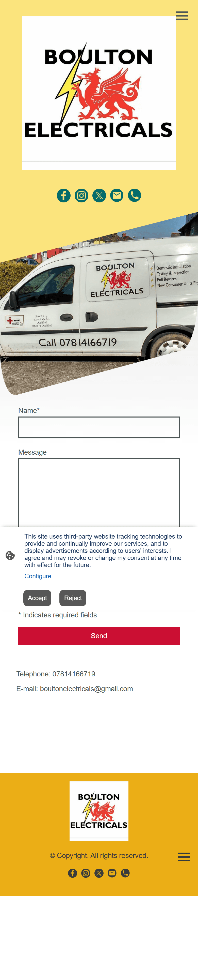
Task: Open the Configure cookie settings link
Action: click(x=38, y=576)
